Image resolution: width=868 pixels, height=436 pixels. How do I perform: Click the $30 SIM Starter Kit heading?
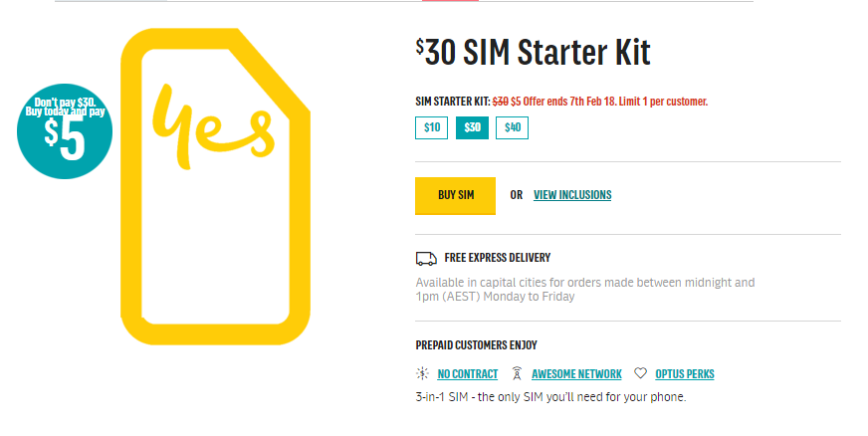[x=534, y=53]
